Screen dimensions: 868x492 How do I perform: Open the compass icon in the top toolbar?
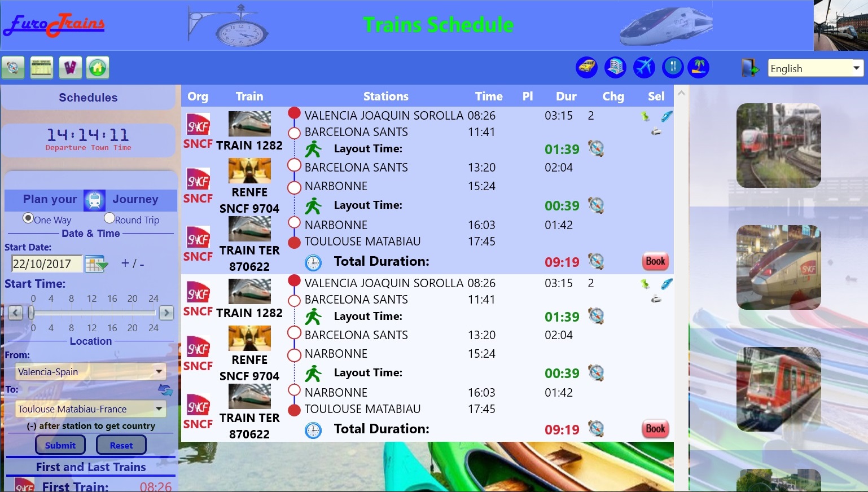[x=13, y=68]
